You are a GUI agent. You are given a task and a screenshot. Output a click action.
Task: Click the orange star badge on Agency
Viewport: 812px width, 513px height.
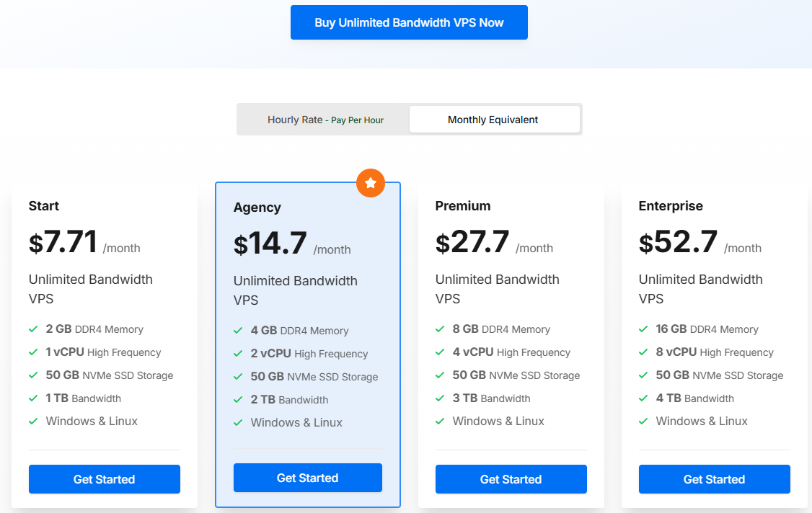pos(370,183)
